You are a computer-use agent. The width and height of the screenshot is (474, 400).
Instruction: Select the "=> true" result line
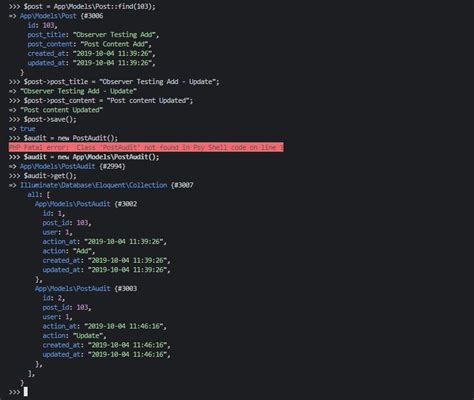coord(22,129)
